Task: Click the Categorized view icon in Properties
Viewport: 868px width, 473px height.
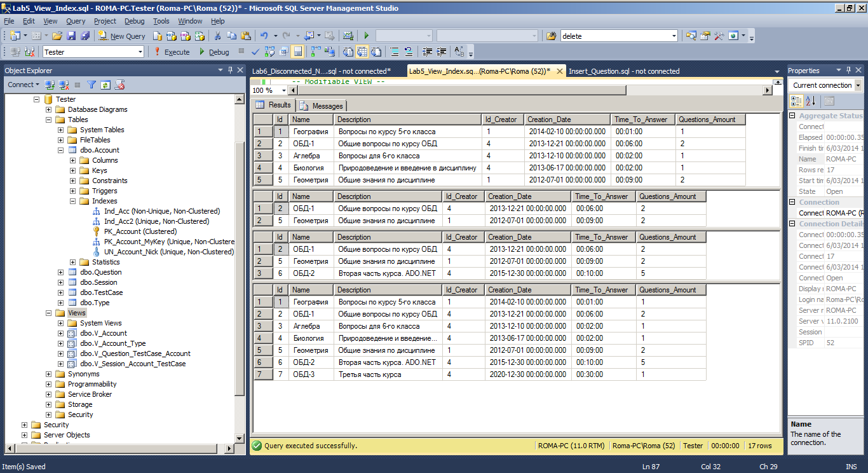Action: click(x=796, y=101)
